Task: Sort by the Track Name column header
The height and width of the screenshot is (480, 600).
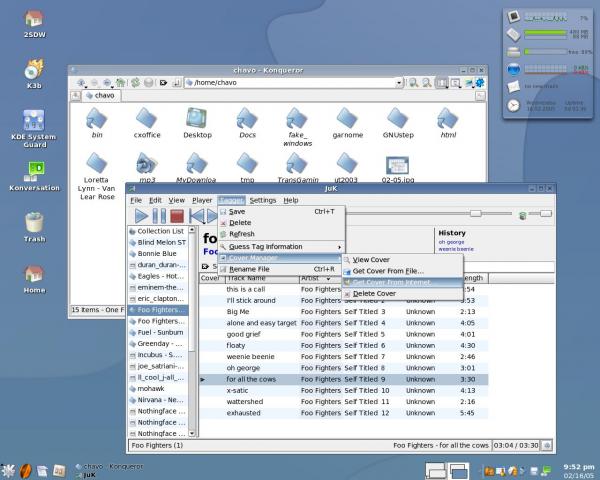Action: [x=262, y=278]
